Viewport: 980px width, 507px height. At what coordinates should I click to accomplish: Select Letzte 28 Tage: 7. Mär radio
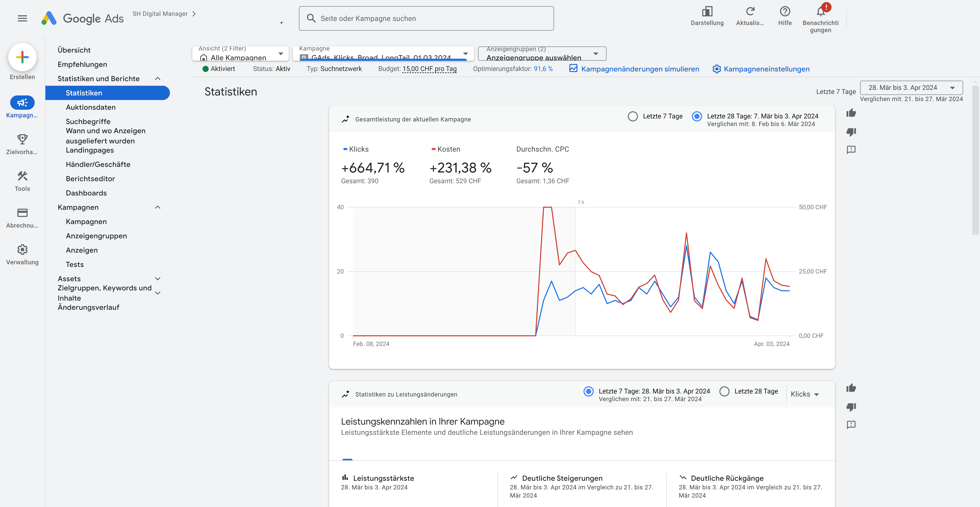click(x=697, y=116)
